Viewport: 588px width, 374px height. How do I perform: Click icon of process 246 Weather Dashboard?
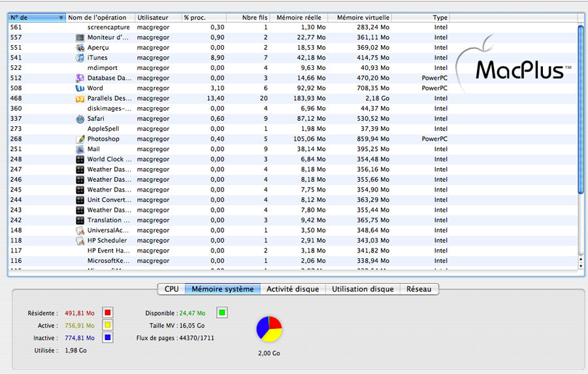pos(80,180)
